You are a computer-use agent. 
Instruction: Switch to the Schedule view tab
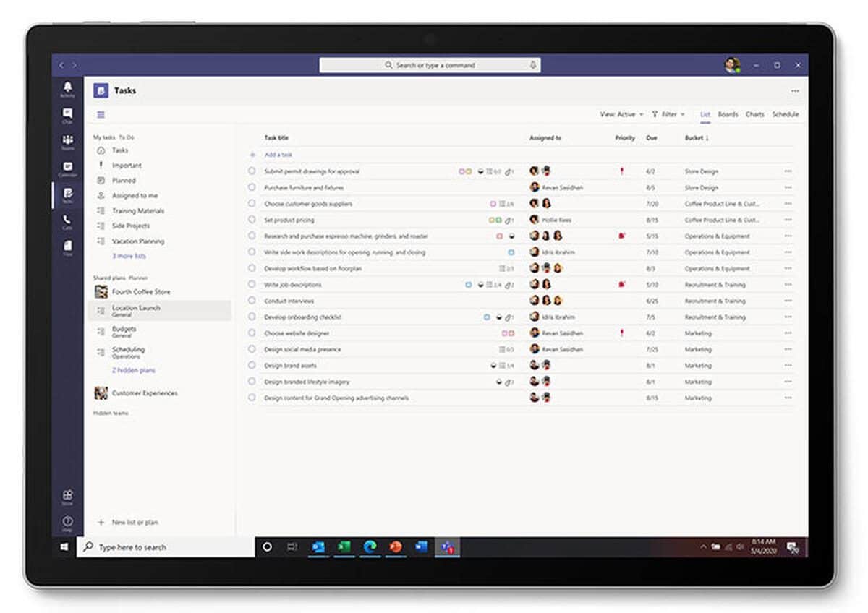pos(785,114)
